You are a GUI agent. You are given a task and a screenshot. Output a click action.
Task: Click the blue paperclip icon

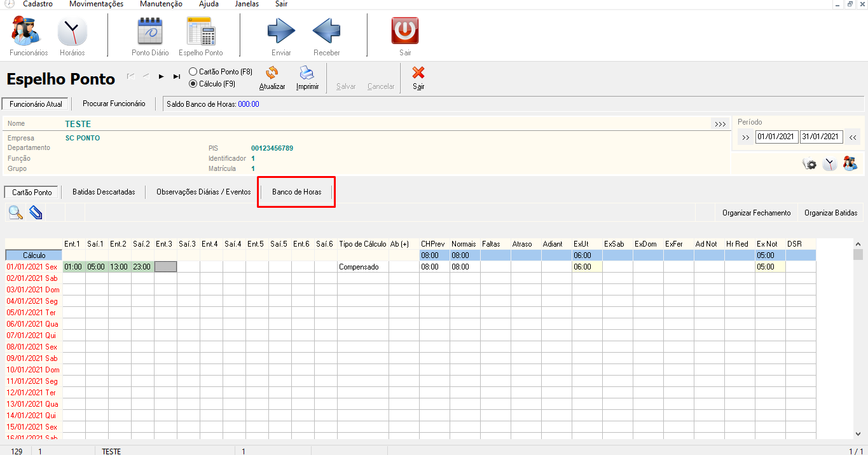tap(36, 213)
